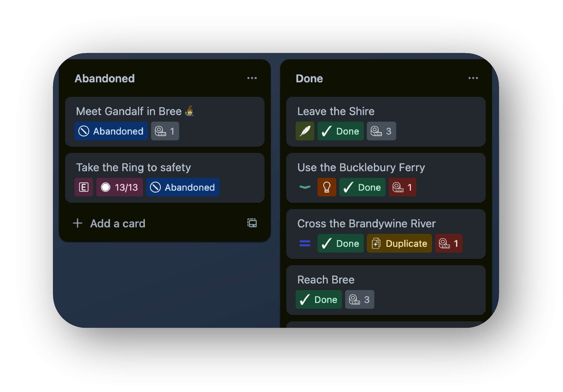Click the size badge 3 on Leave the Shire
This screenshot has height=392, width=563.
(x=381, y=131)
